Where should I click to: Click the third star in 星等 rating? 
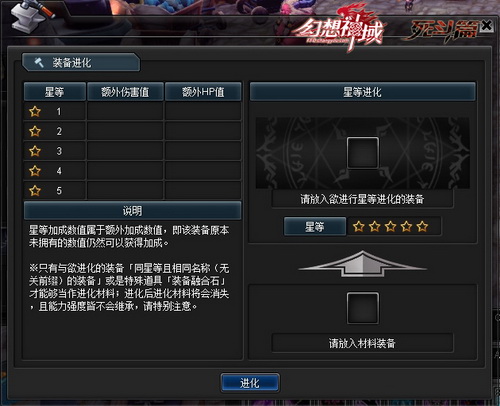[x=391, y=227]
